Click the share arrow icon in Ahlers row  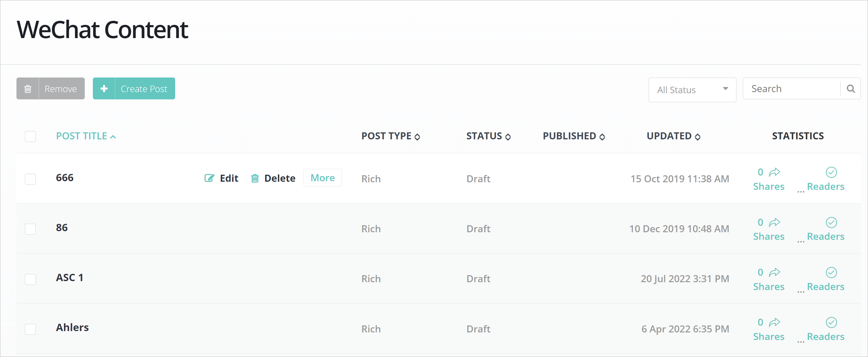(x=774, y=322)
